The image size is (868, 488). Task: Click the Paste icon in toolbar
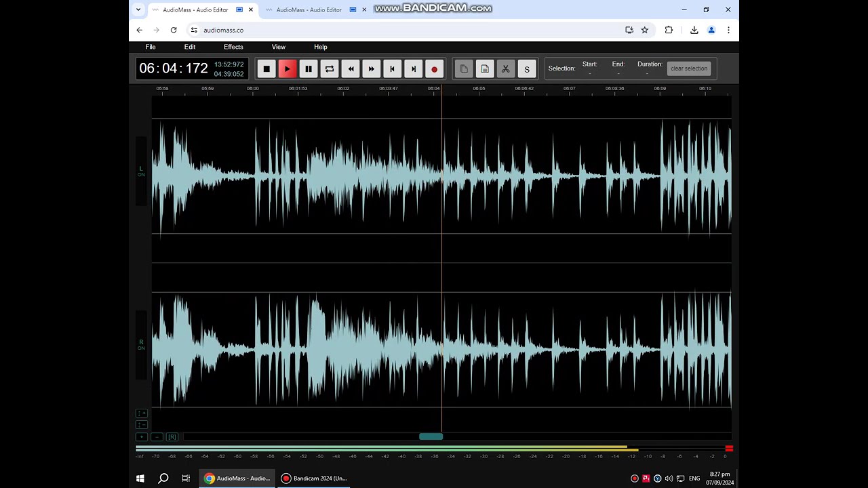coord(485,68)
